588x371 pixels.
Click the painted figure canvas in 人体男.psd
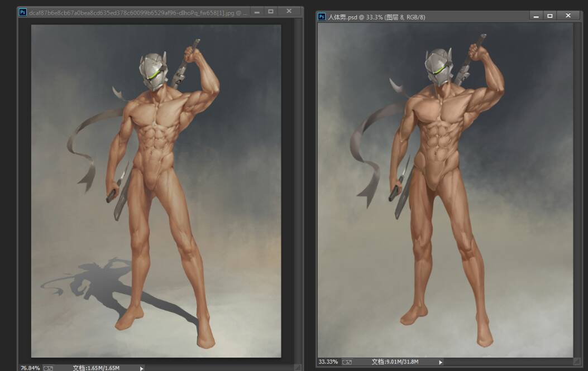tap(445, 190)
